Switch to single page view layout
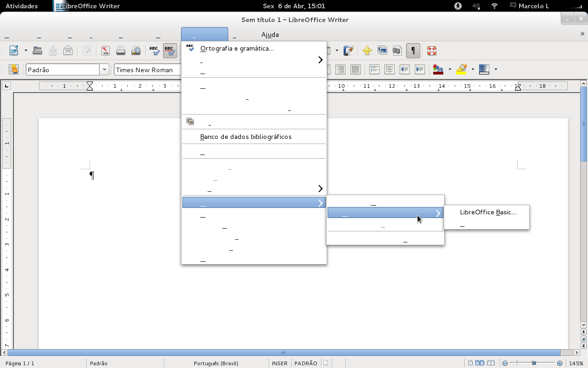The image size is (588, 368). tap(471, 363)
